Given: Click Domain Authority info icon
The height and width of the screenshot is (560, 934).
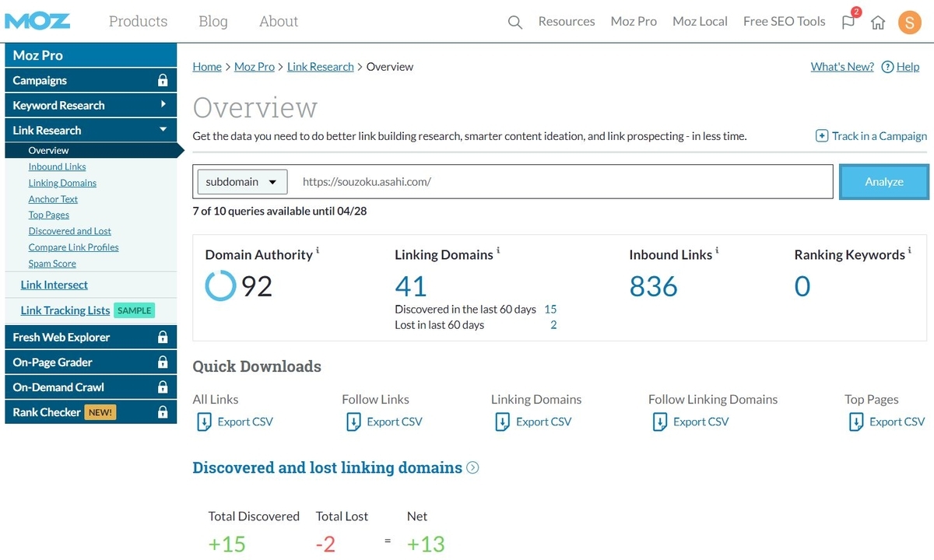Looking at the screenshot, I should [x=318, y=250].
